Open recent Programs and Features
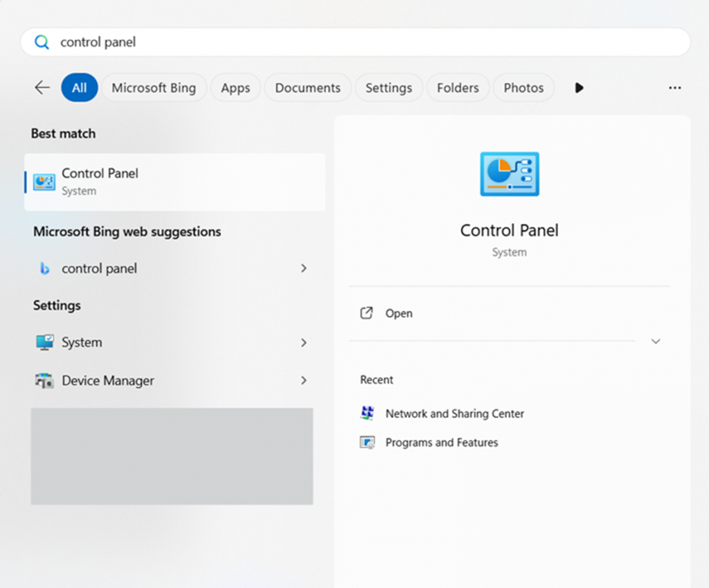This screenshot has width=709, height=588. click(x=441, y=443)
